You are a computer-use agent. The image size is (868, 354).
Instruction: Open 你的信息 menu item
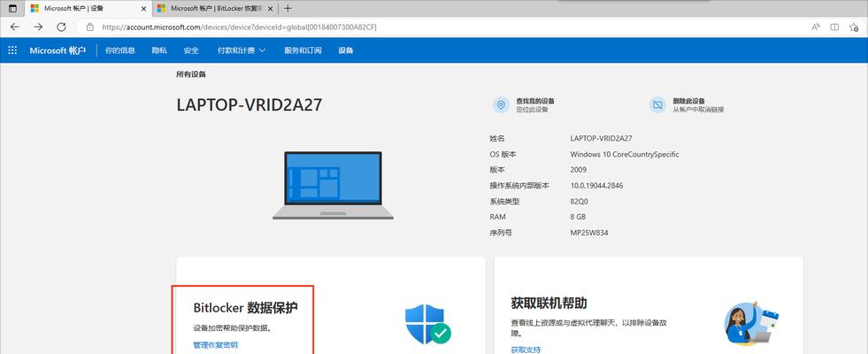[120, 50]
